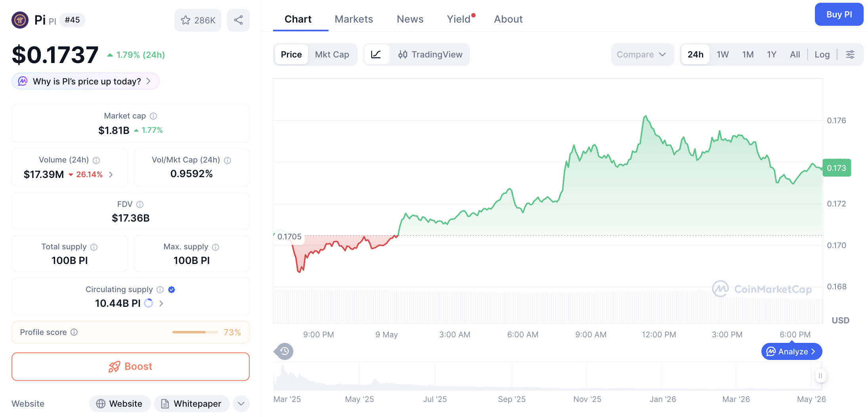The image size is (868, 417).
Task: Open the share icon button
Action: coord(238,20)
